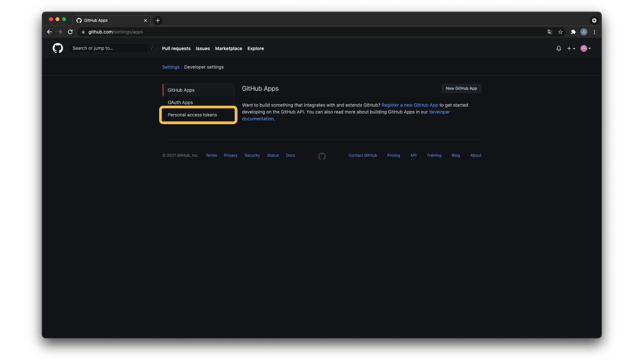Open Pull requests in header
Screen dimensions: 644x362
[176, 48]
